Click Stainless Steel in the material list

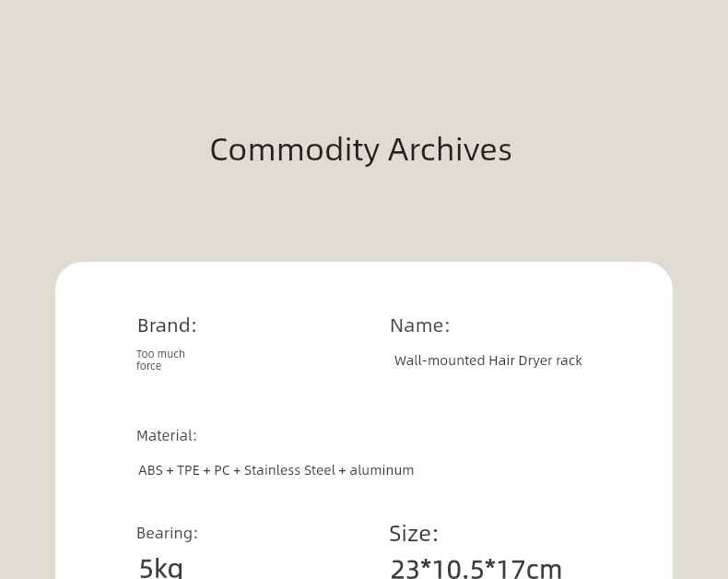pyautogui.click(x=289, y=470)
